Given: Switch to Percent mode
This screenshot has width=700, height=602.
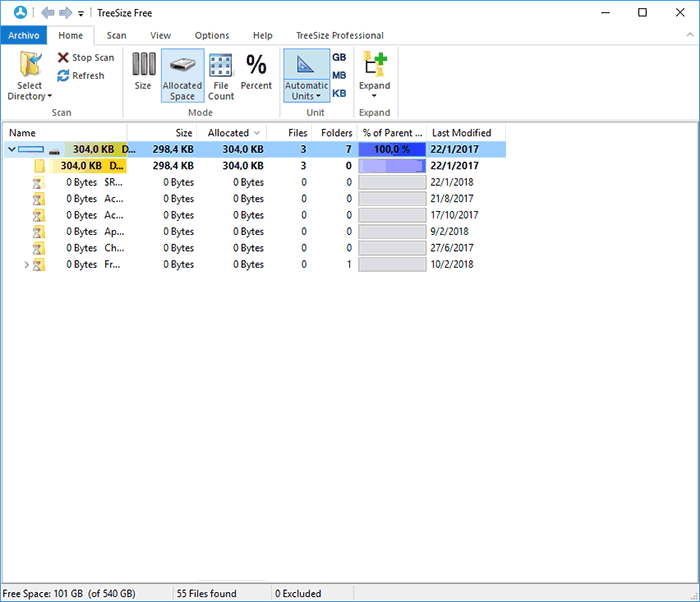Looking at the screenshot, I should pyautogui.click(x=256, y=71).
